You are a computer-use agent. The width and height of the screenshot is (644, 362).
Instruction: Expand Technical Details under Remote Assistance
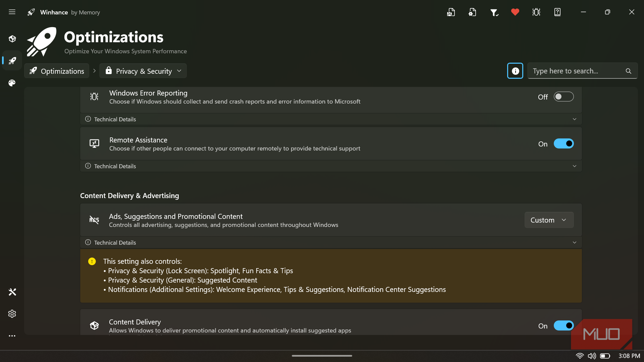point(331,166)
